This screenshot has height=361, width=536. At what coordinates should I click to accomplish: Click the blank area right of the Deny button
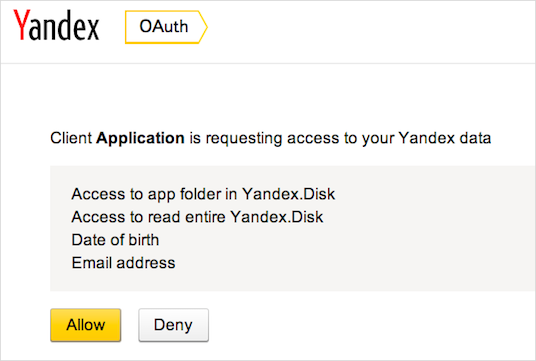tap(369, 325)
